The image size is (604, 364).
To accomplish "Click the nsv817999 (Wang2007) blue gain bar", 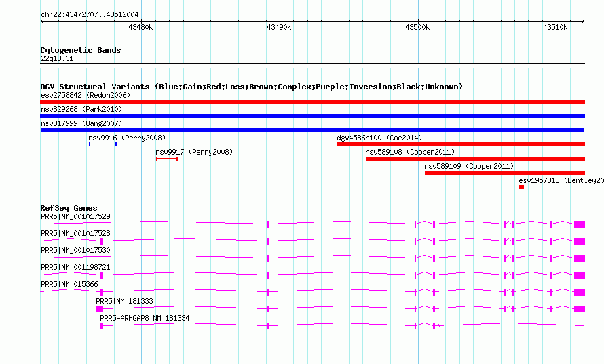I will [x=312, y=130].
